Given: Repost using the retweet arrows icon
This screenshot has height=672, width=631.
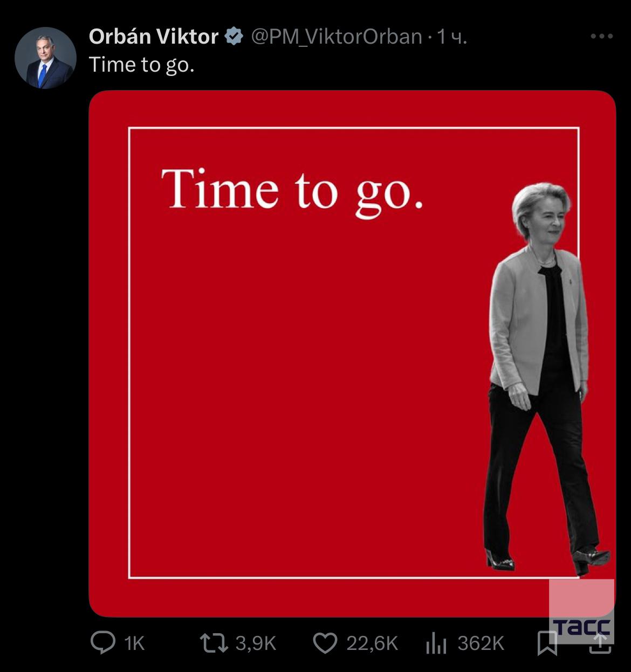Looking at the screenshot, I should [214, 643].
